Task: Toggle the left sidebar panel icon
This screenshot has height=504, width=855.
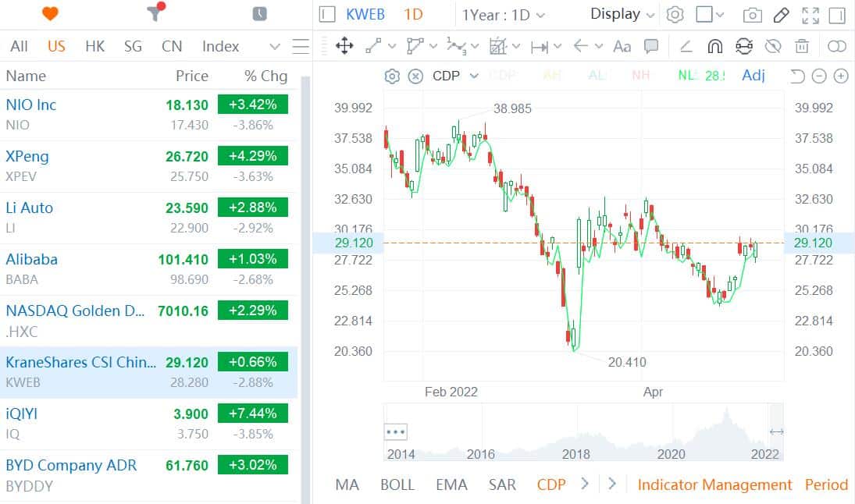Action: pyautogui.click(x=327, y=15)
